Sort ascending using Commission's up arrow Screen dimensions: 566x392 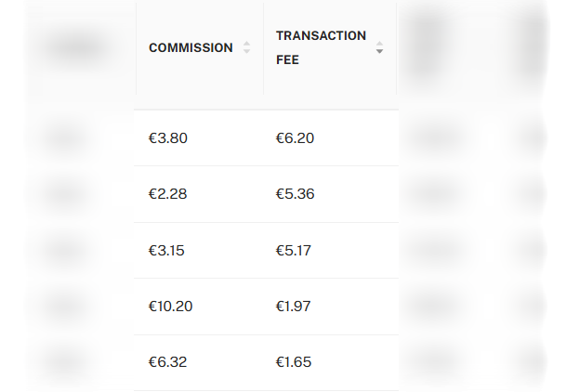246,44
